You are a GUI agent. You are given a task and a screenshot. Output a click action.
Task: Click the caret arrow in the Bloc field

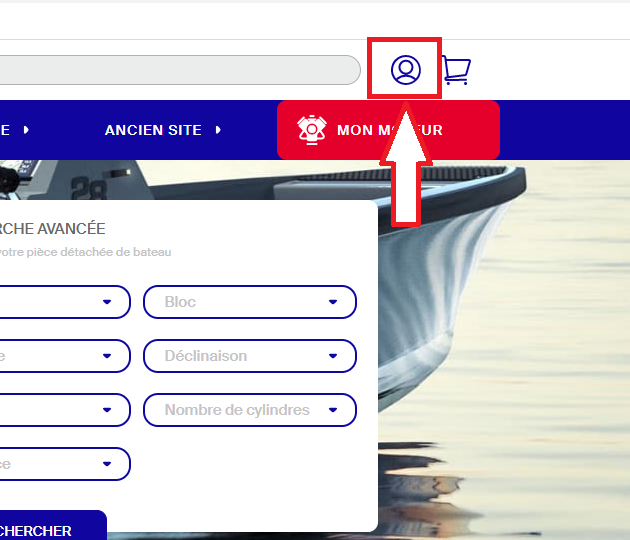333,302
